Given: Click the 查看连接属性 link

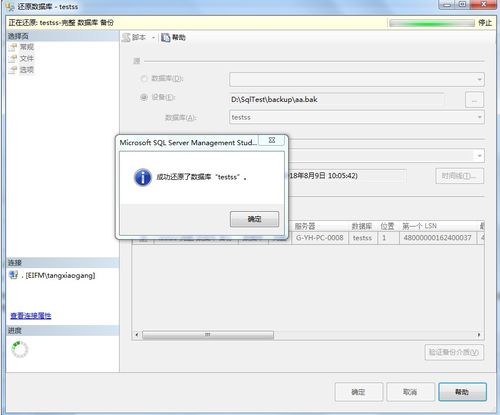Looking at the screenshot, I should pos(31,315).
